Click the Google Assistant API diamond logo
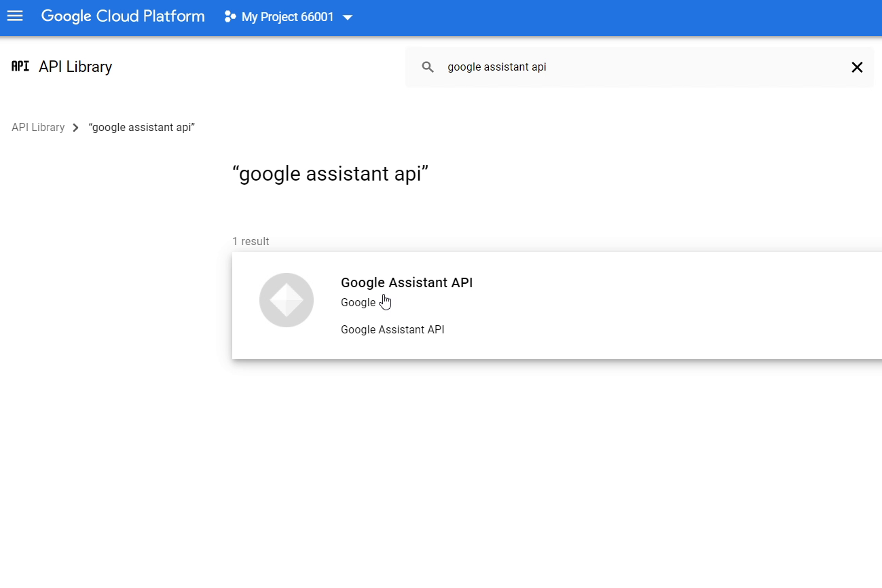The height and width of the screenshot is (588, 882). [x=287, y=300]
